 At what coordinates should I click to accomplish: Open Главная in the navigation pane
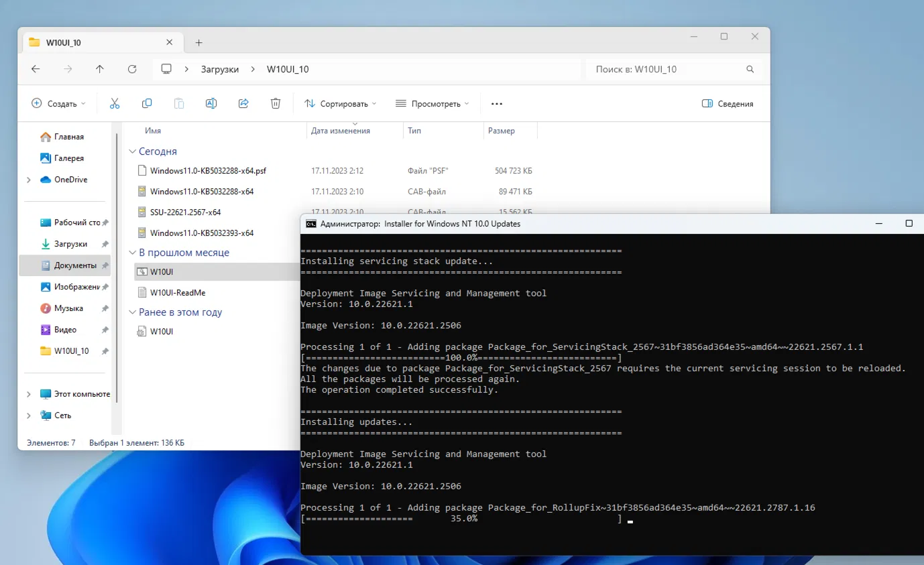[x=62, y=137]
